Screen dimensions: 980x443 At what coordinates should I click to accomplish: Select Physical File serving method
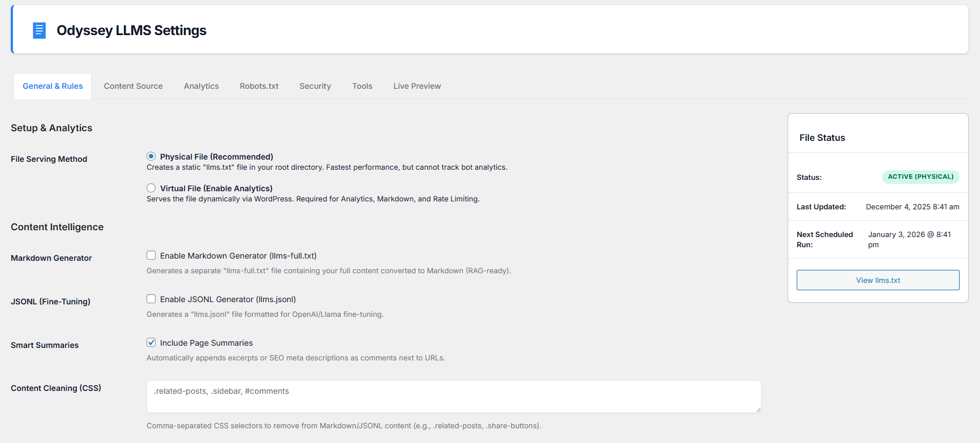point(151,156)
